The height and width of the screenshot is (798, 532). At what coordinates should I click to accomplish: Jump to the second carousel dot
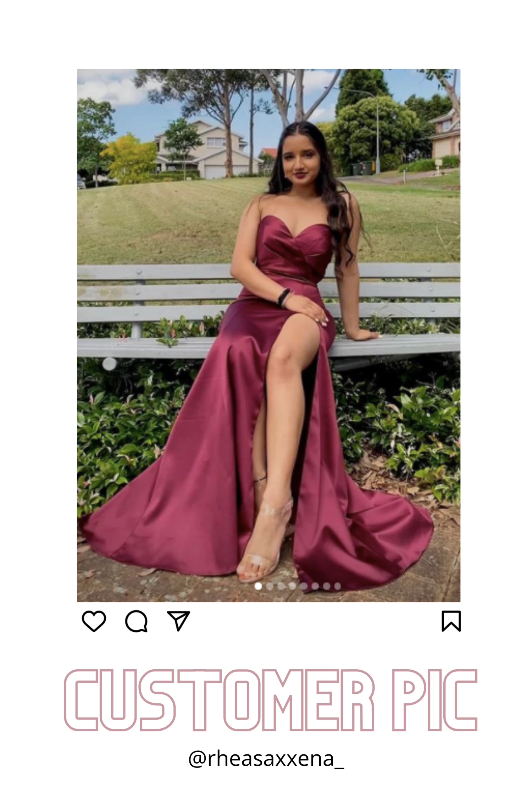(x=270, y=586)
